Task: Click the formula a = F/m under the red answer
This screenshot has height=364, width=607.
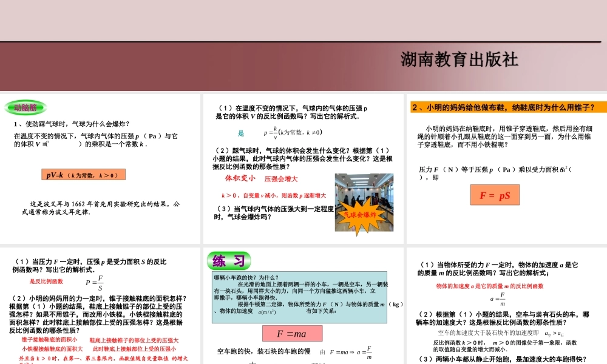Action: tap(498, 299)
